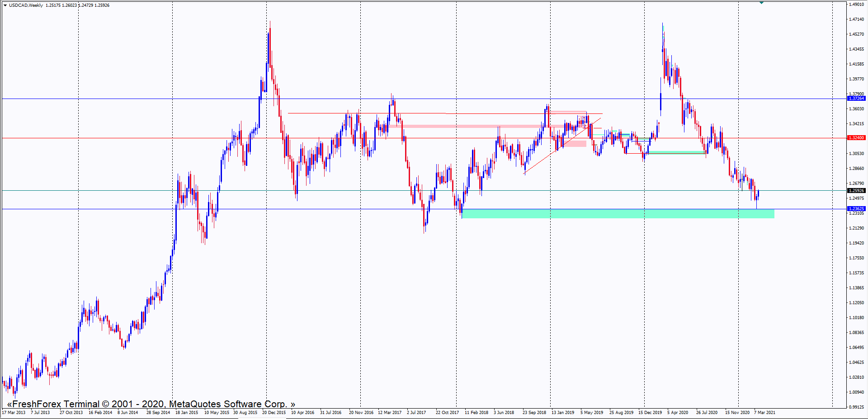Click the black 1.25926 current price label
The image size is (868, 419).
[856, 191]
